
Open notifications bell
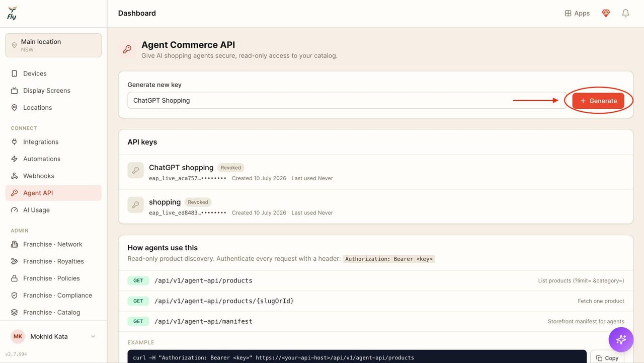[625, 14]
